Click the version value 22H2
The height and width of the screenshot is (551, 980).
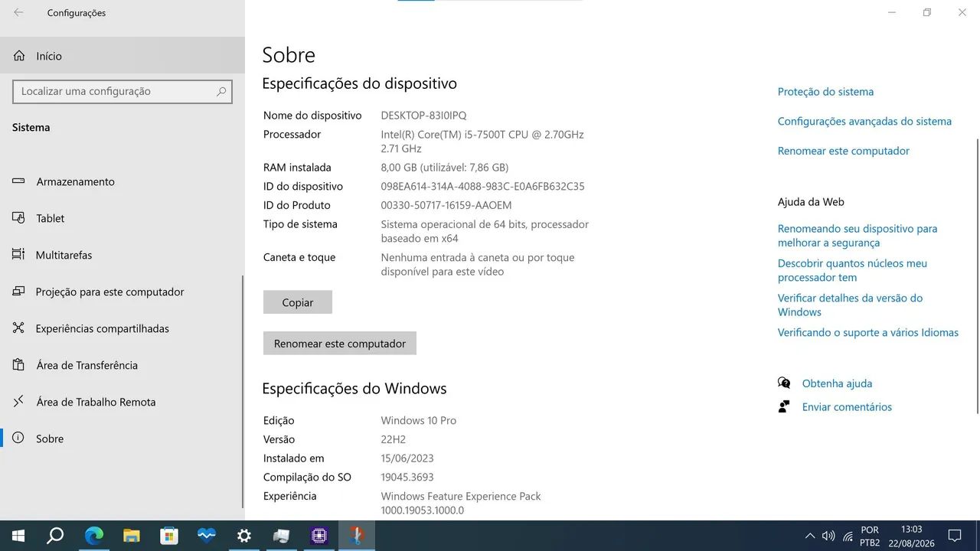(x=394, y=439)
